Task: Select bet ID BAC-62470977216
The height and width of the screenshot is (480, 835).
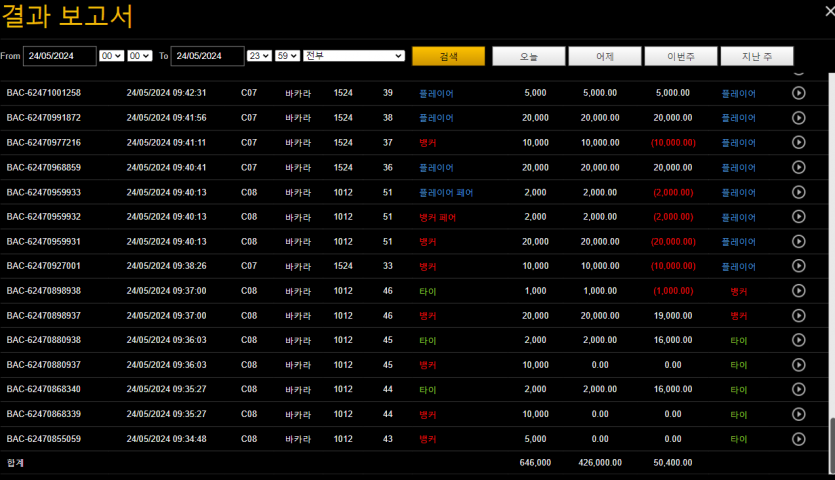Action: coord(44,142)
